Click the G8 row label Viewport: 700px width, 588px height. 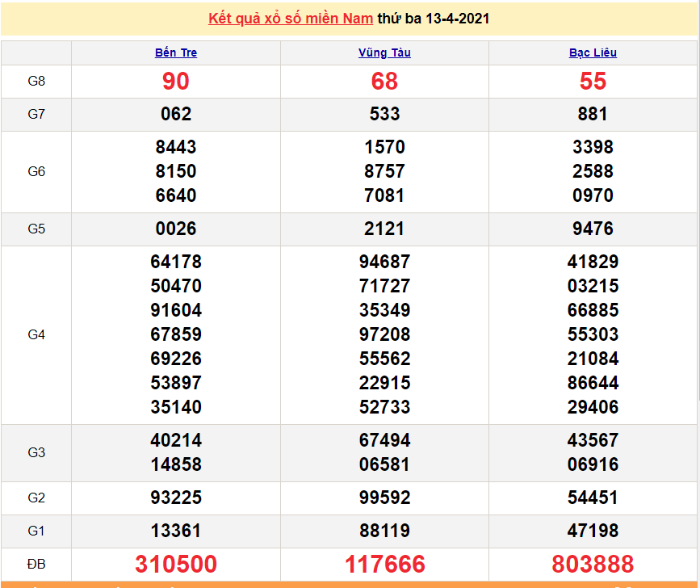click(x=36, y=82)
